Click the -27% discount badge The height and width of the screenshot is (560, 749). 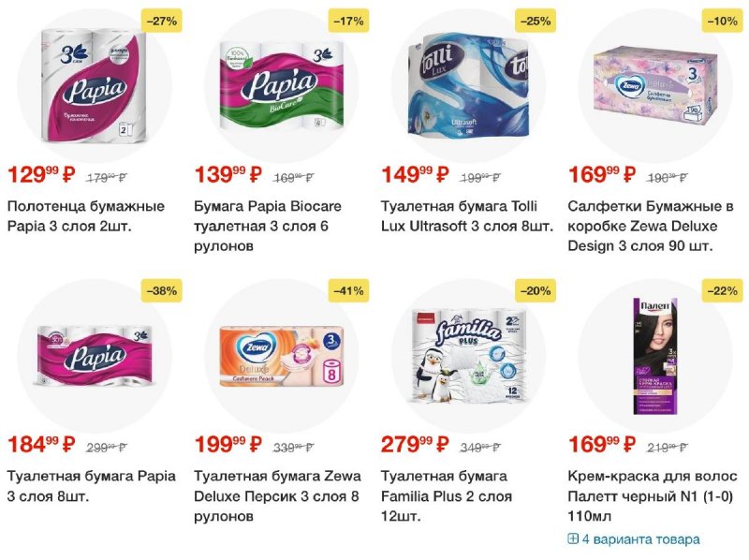[x=162, y=21]
